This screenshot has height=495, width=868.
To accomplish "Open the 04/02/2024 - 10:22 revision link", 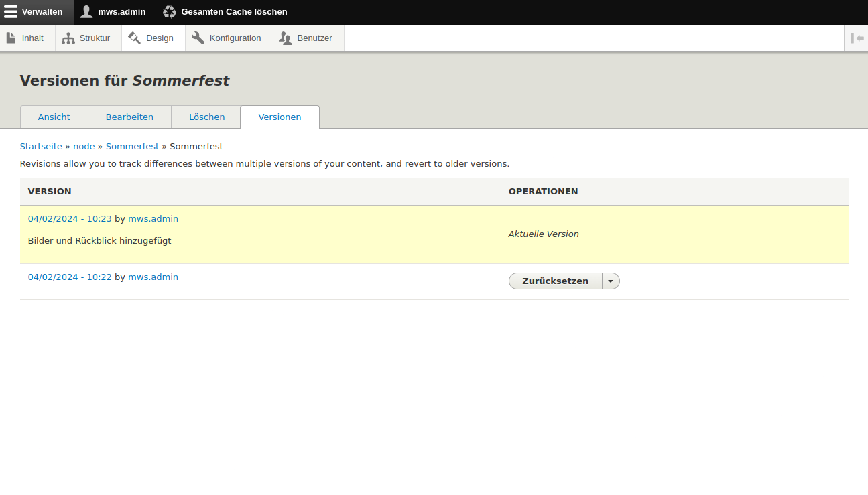I will [x=70, y=277].
